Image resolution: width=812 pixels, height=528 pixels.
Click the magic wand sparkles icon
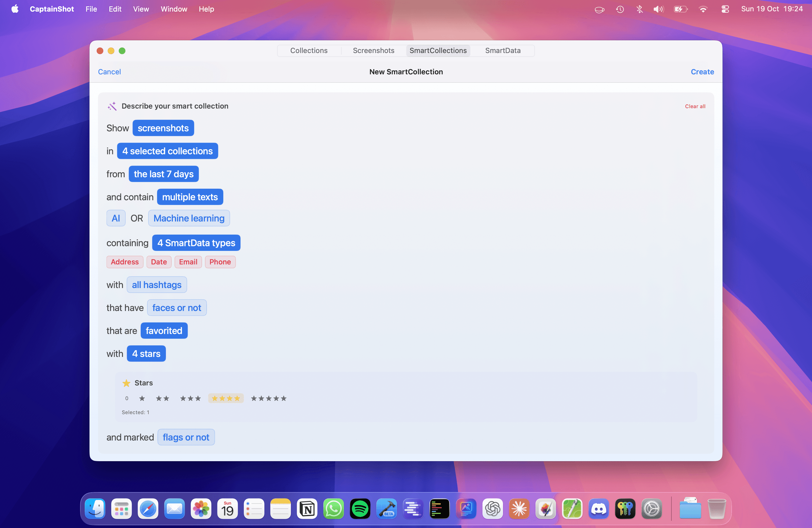[x=112, y=106]
